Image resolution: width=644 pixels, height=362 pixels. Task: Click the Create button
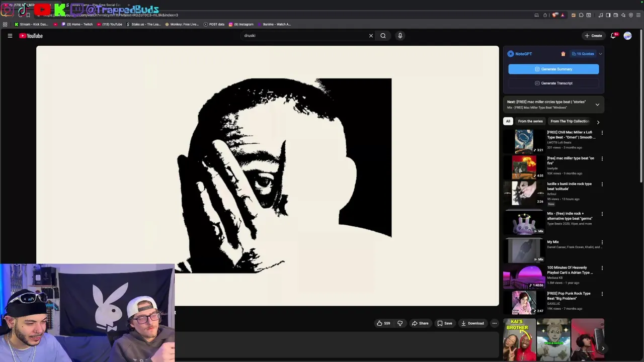(x=593, y=36)
